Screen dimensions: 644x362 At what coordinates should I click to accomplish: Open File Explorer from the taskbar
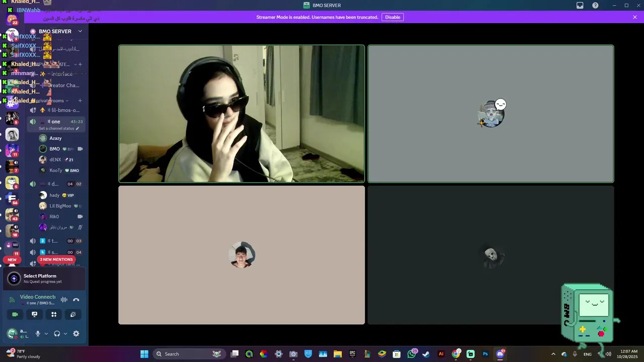coord(338,354)
